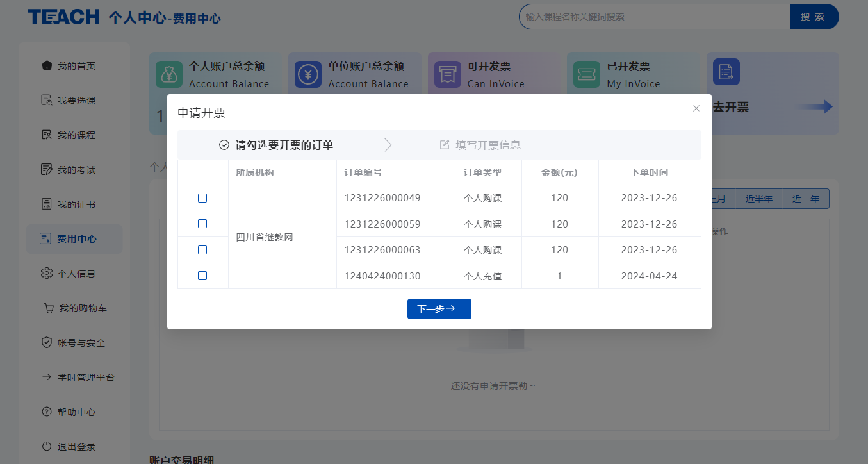Image resolution: width=868 pixels, height=464 pixels.
Task: Check the box for order 1231226000059
Action: pos(202,224)
